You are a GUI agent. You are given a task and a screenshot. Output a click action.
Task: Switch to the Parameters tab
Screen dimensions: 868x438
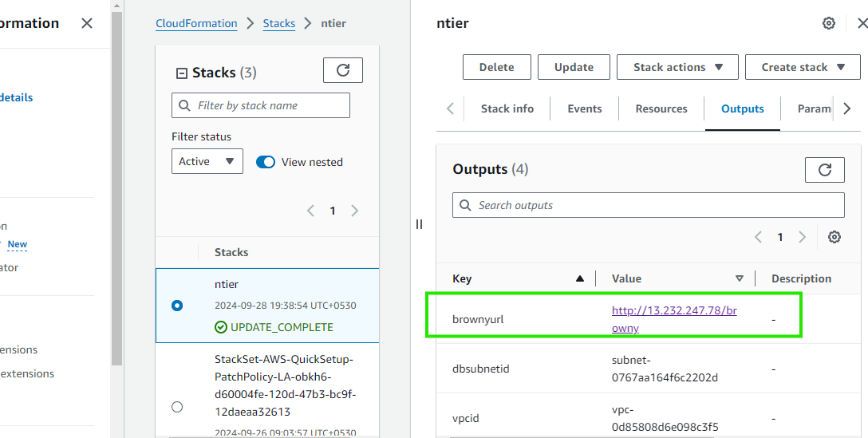(x=815, y=109)
